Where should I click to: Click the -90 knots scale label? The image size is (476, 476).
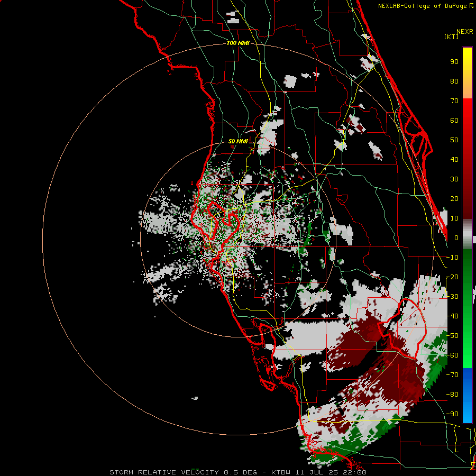tap(452, 414)
